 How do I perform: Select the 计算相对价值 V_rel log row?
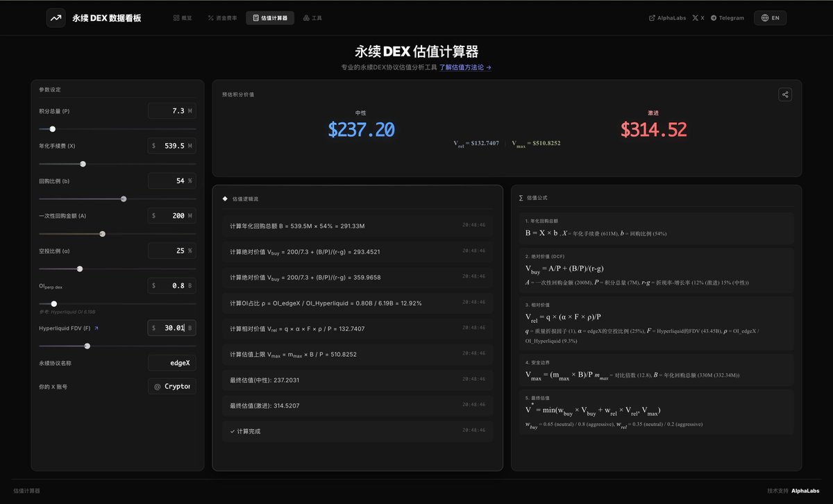click(357, 328)
